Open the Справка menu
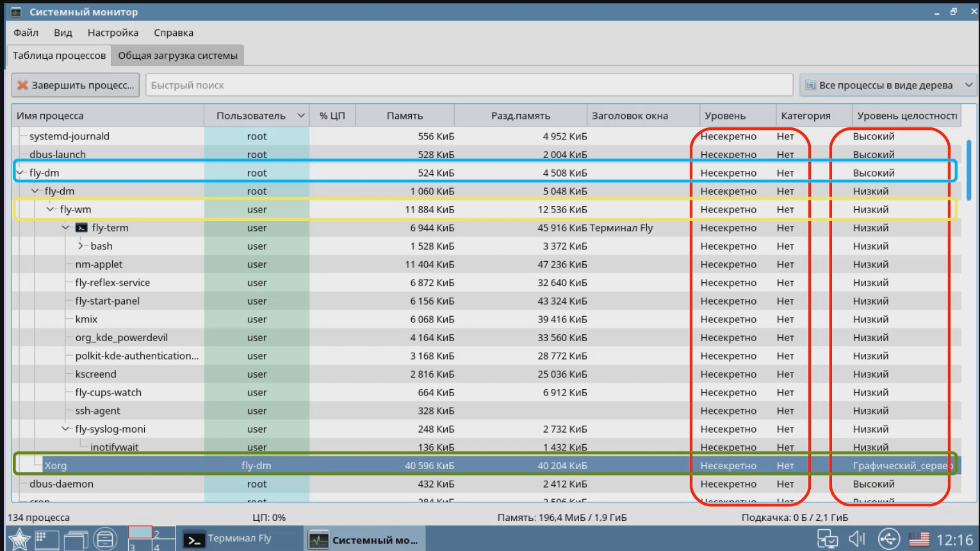The height and width of the screenshot is (551, 980). (174, 33)
